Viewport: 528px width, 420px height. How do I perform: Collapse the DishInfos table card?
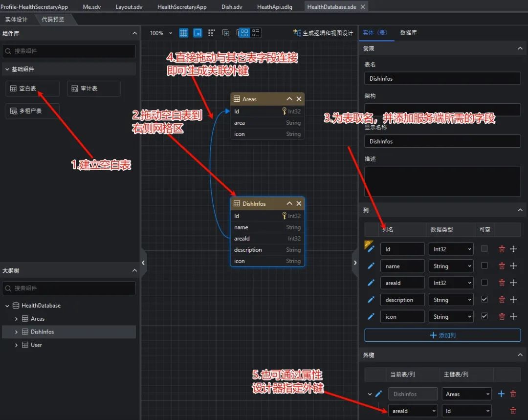(289, 203)
